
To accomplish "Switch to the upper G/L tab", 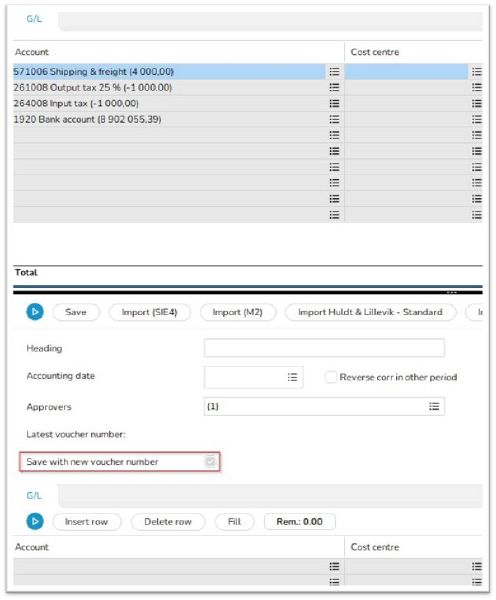I will (34, 19).
